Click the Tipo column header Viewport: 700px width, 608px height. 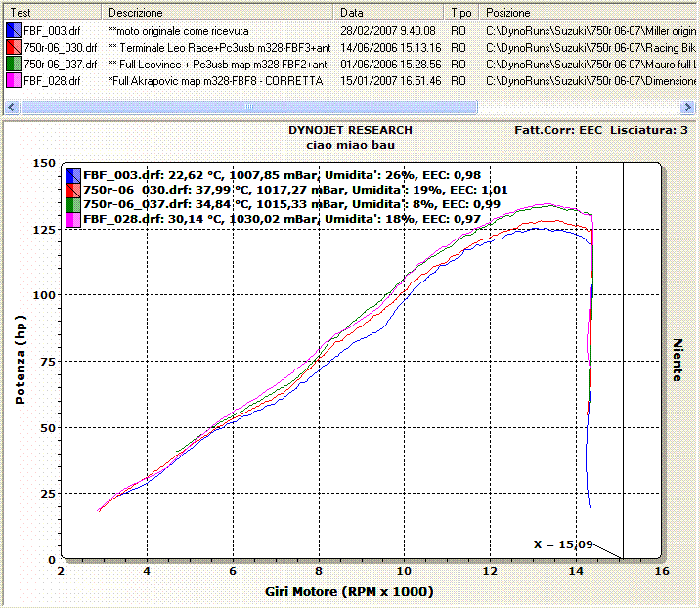pos(461,13)
